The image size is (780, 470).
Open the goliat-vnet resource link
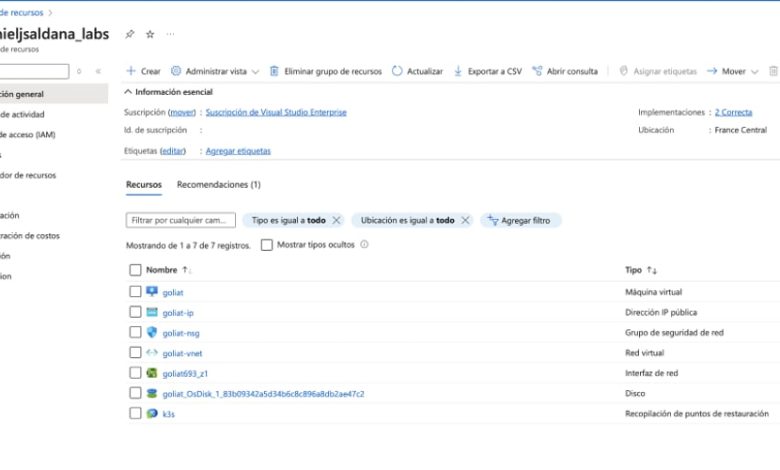click(182, 354)
